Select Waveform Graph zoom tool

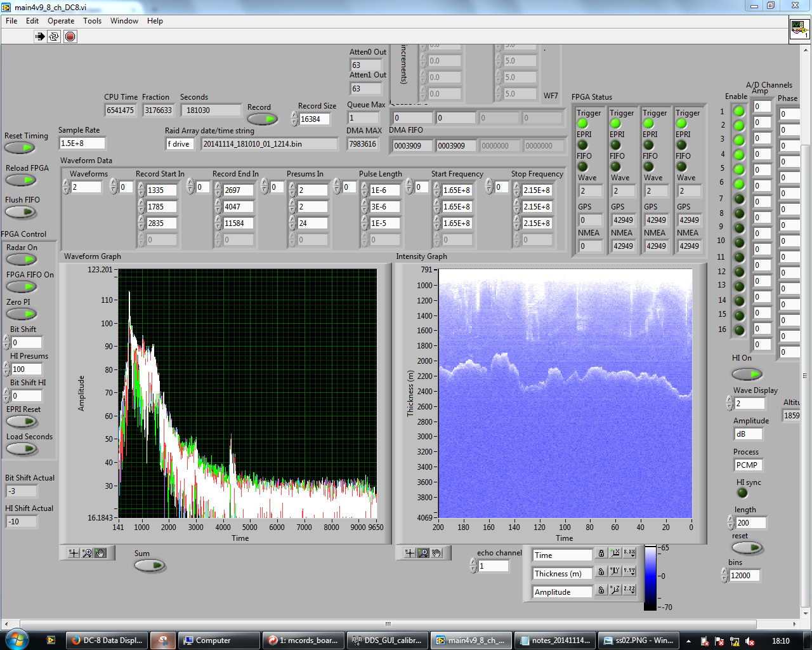pos(87,553)
